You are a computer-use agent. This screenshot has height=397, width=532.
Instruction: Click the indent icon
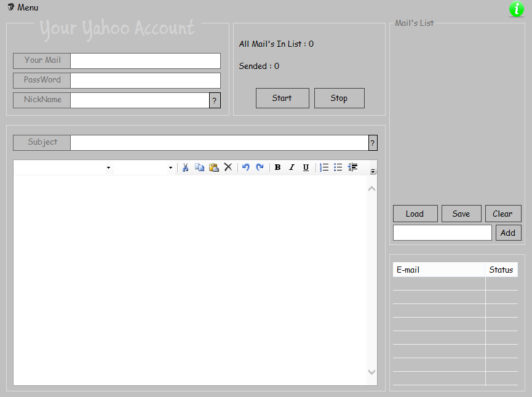click(352, 167)
